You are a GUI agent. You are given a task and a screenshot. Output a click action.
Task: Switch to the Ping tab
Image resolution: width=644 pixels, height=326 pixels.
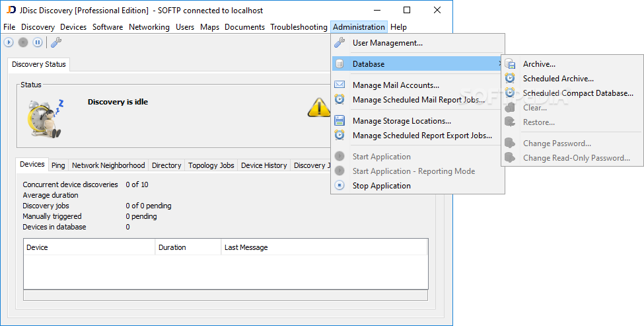[x=58, y=165]
